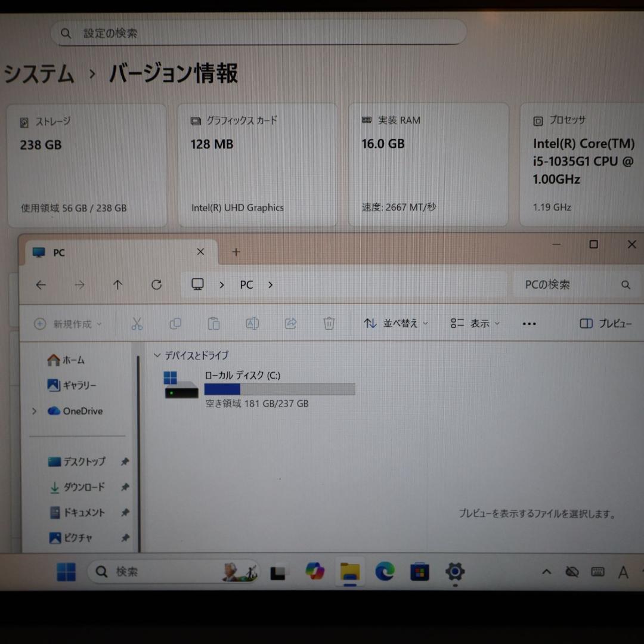Open the 並べ替え sort dropdown

tap(395, 323)
